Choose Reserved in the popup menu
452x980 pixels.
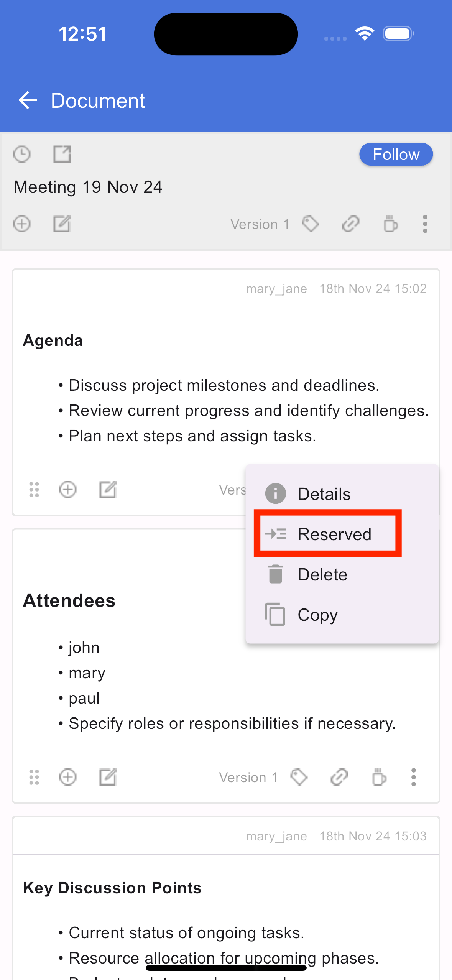(328, 534)
